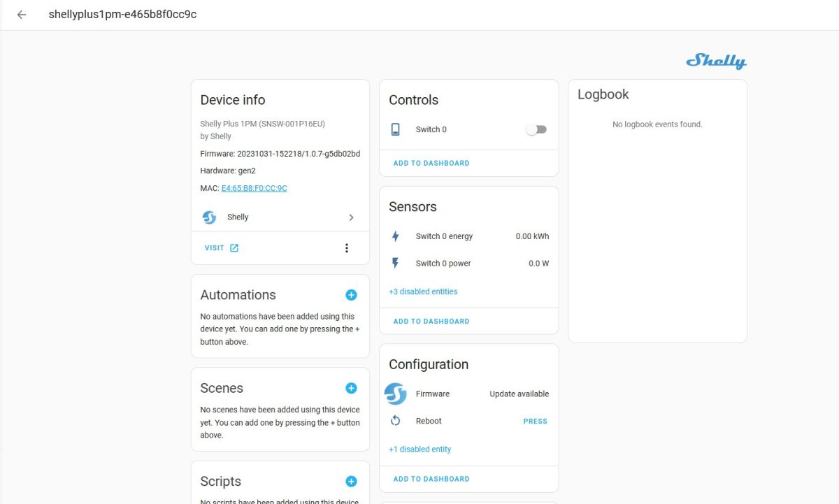Viewport: 839px width, 504px height.
Task: Add Controls card to dashboard
Action: coord(431,163)
